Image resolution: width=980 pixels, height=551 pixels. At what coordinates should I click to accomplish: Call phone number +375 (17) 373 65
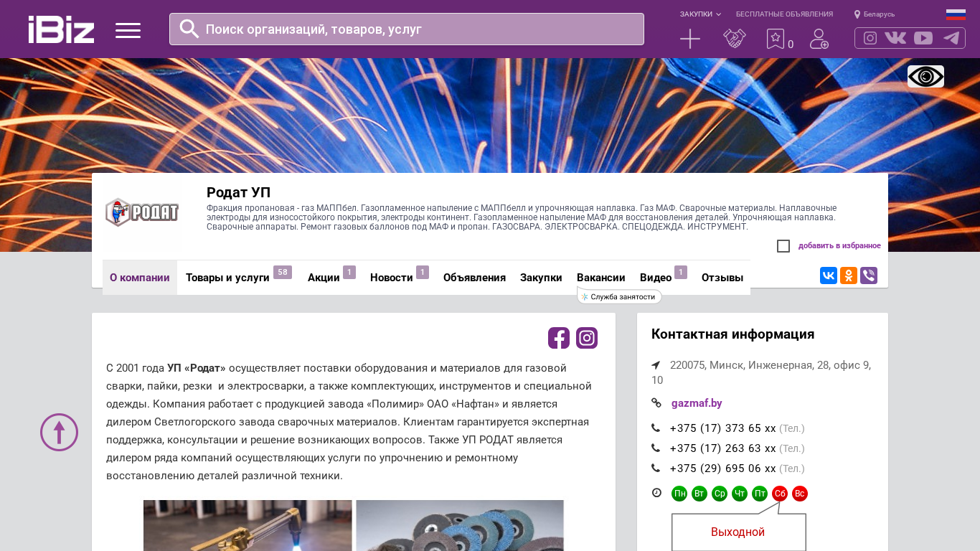click(x=723, y=428)
